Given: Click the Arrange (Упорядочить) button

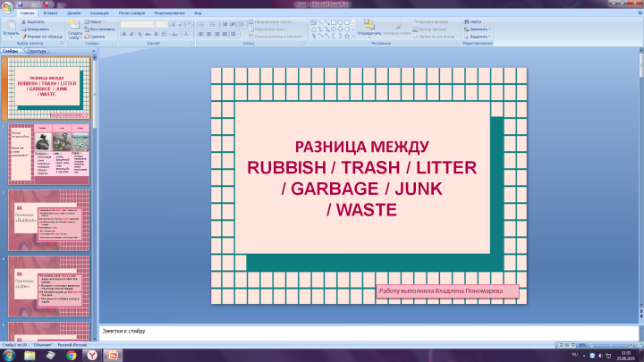Looking at the screenshot, I should click(369, 29).
